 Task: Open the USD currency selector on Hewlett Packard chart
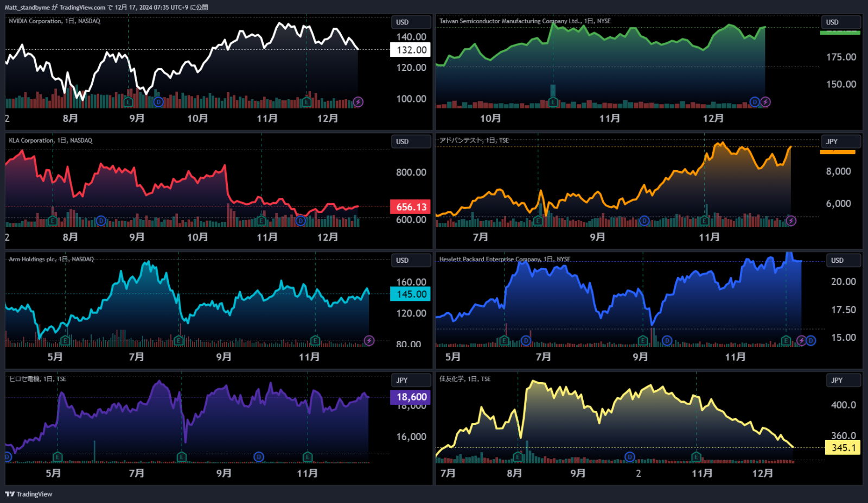tap(843, 260)
